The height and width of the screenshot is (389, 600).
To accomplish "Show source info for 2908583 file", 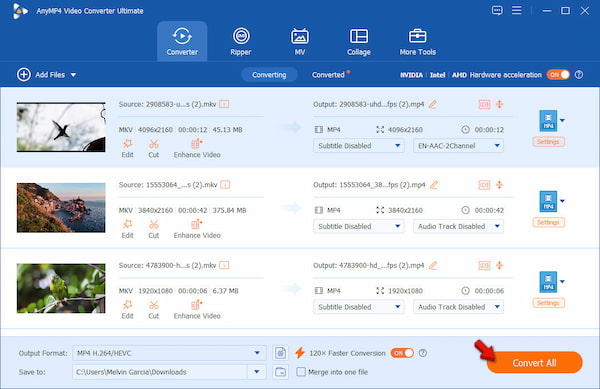I will click(224, 104).
